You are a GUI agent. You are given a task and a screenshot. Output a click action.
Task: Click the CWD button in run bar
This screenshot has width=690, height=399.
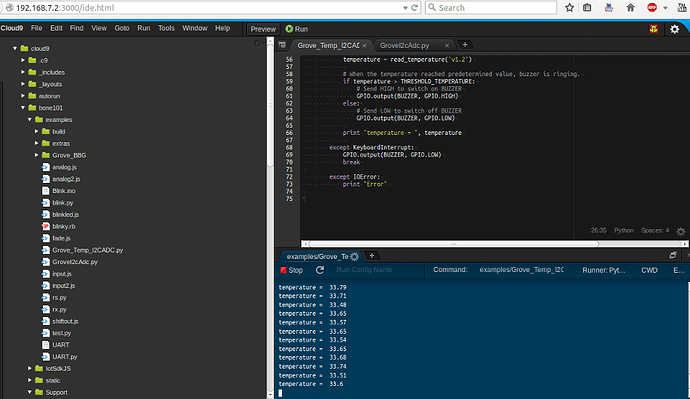pyautogui.click(x=650, y=270)
